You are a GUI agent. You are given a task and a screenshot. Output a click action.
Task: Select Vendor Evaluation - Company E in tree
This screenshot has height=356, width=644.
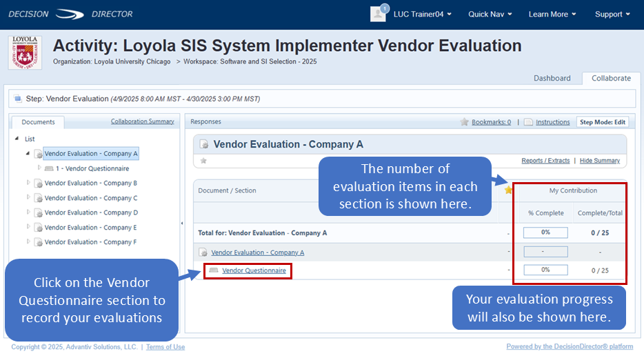click(x=91, y=228)
